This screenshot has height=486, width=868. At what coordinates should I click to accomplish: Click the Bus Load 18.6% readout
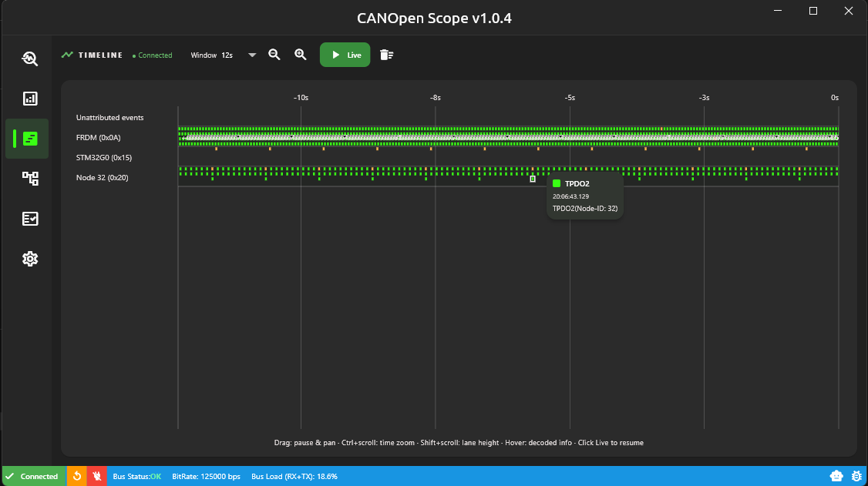tap(294, 476)
